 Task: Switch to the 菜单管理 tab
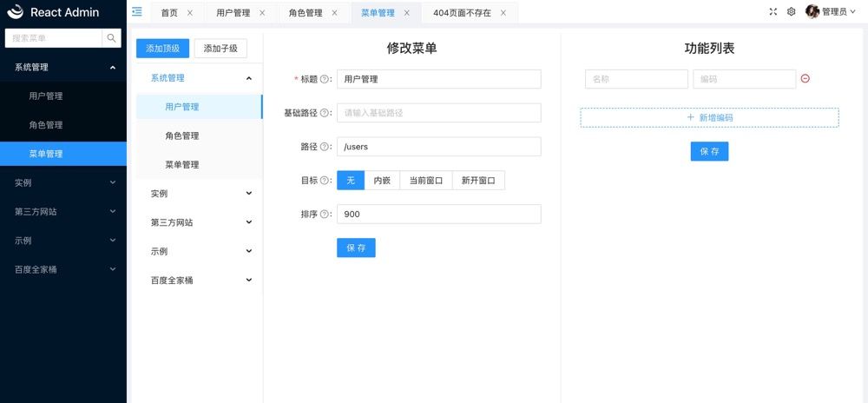pyautogui.click(x=378, y=13)
